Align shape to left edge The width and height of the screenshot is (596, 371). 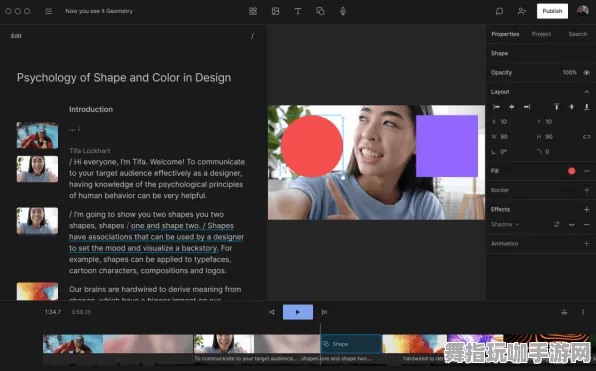click(x=496, y=107)
